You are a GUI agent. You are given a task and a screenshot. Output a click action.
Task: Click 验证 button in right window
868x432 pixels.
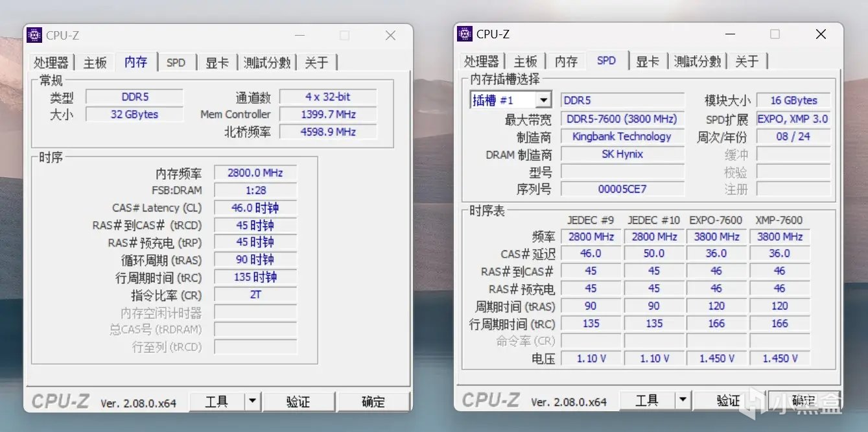pyautogui.click(x=729, y=400)
